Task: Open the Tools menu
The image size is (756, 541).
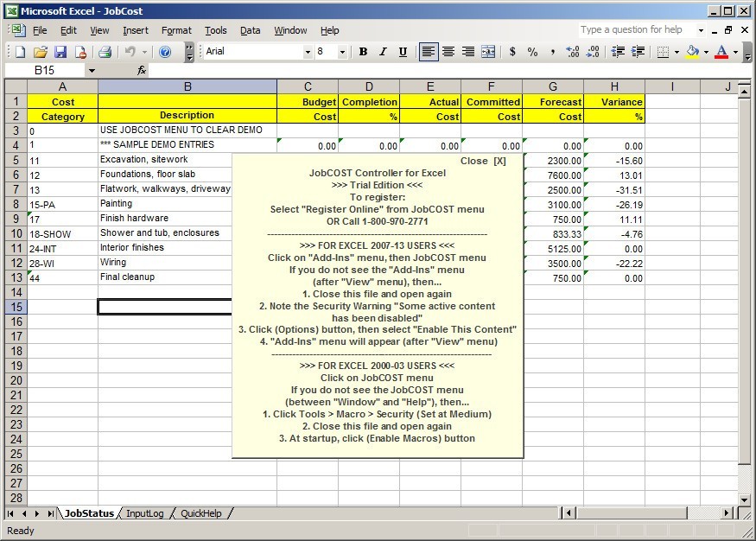Action: (x=215, y=30)
